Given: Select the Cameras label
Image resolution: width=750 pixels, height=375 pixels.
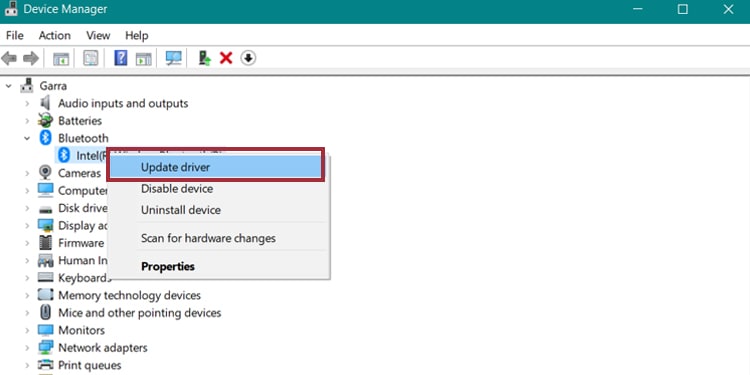Looking at the screenshot, I should tap(79, 173).
